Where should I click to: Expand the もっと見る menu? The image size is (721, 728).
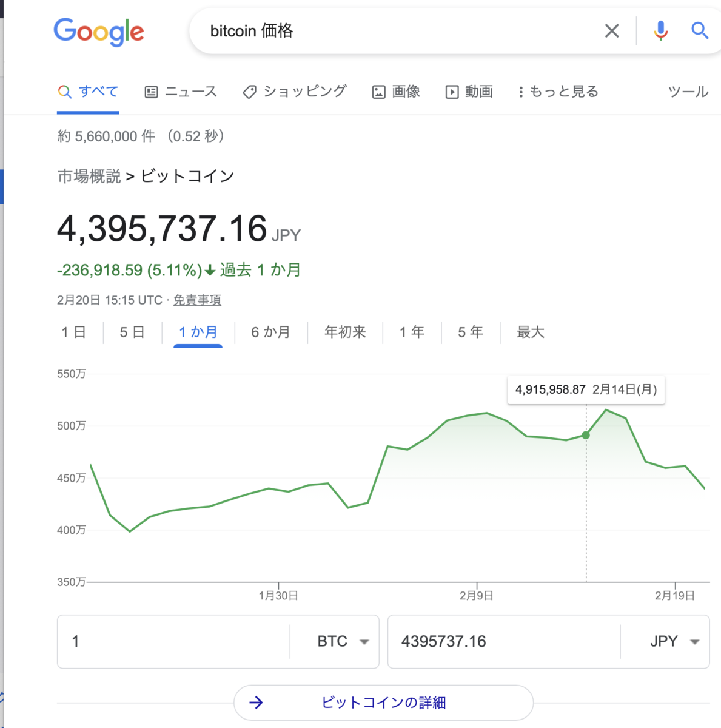(x=558, y=92)
